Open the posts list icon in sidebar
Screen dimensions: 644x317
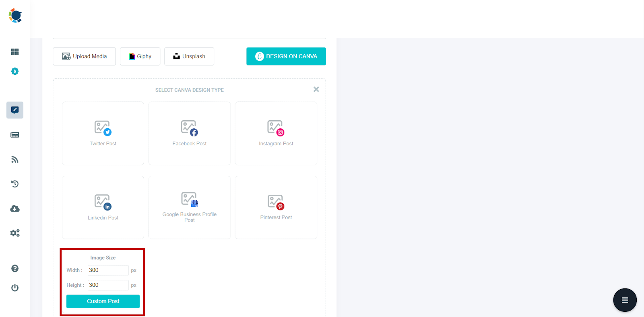(x=15, y=135)
